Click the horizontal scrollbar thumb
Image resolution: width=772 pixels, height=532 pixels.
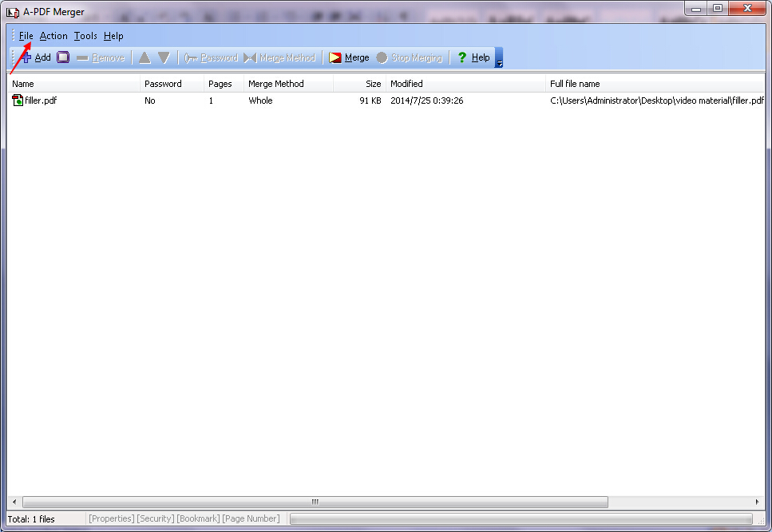[x=315, y=502]
